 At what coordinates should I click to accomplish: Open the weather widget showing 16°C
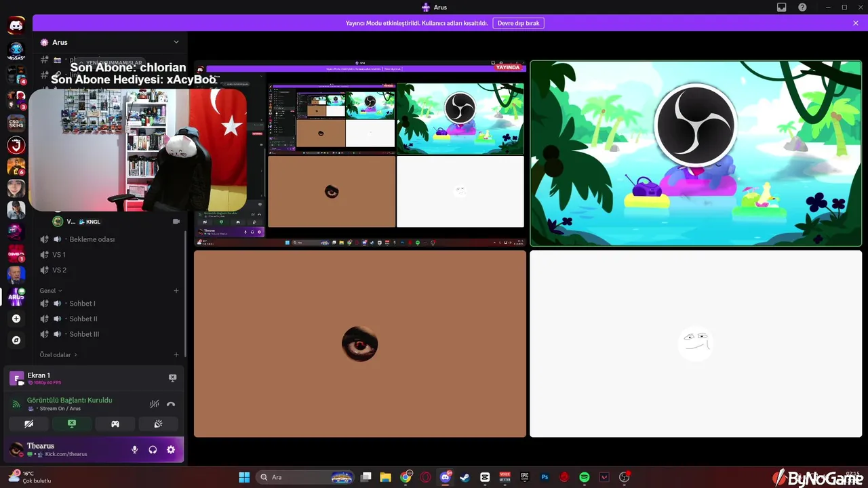[x=29, y=476]
